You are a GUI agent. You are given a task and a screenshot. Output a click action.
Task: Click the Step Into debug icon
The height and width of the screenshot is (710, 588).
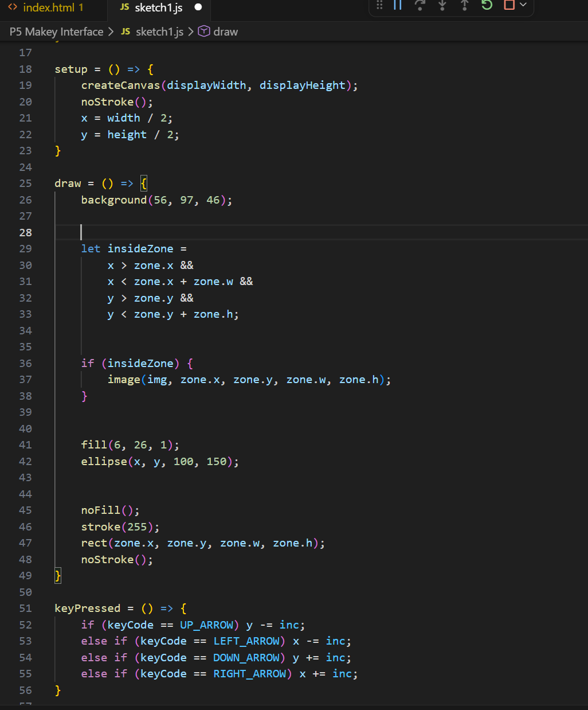[x=442, y=5]
